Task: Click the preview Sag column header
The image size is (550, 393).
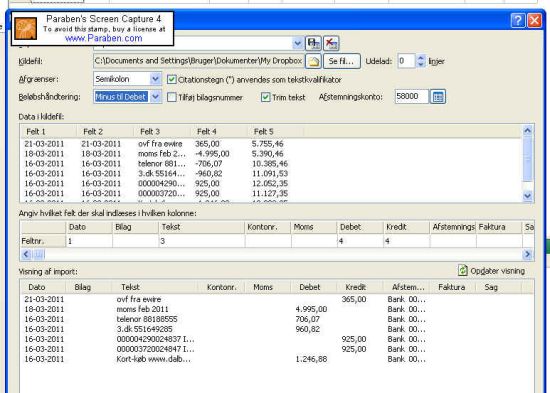Action: tap(498, 287)
